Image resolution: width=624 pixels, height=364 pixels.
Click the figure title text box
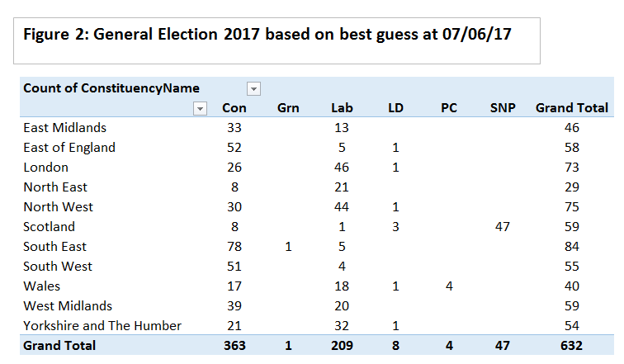[277, 40]
